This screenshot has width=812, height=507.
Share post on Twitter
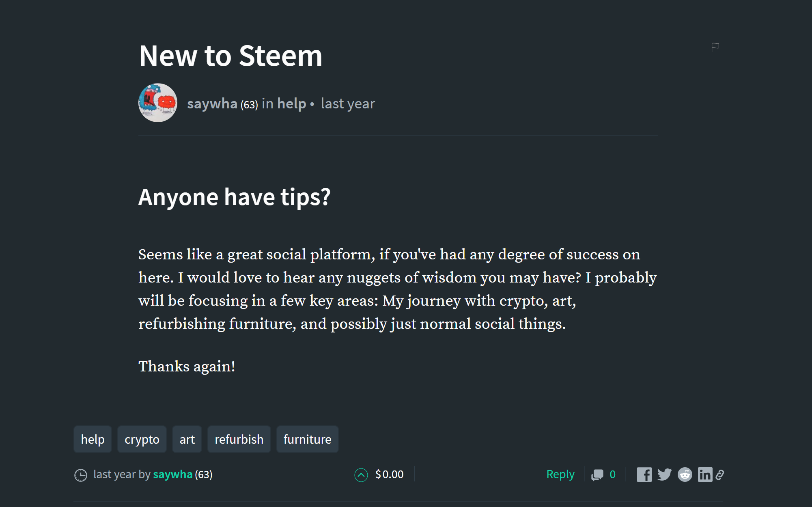tap(664, 475)
